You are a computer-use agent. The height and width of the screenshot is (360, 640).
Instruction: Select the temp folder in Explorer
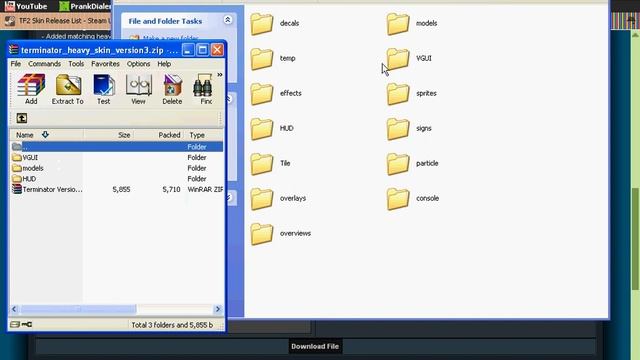[x=273, y=59]
